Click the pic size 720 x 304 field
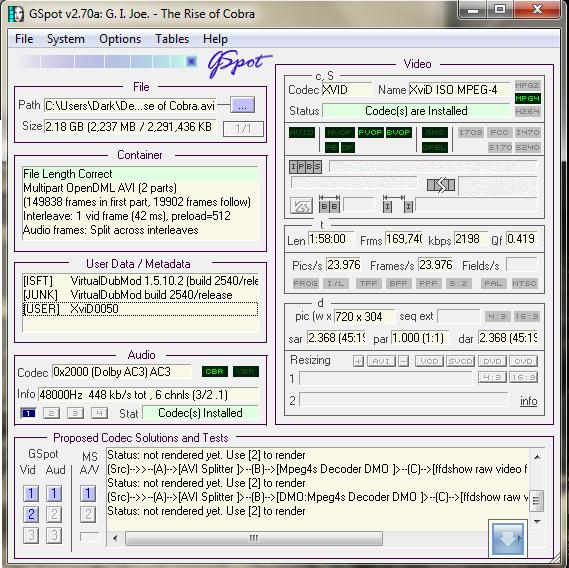 click(364, 316)
